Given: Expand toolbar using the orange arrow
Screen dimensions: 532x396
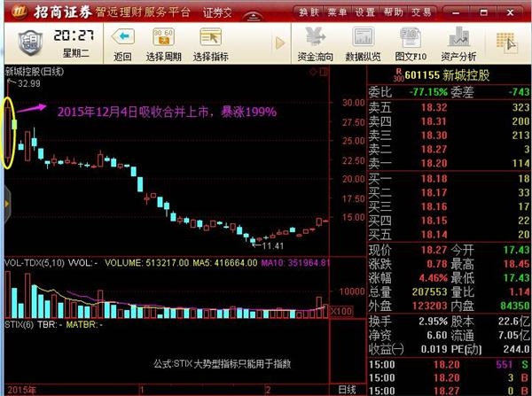Looking at the screenshot, I should [279, 43].
